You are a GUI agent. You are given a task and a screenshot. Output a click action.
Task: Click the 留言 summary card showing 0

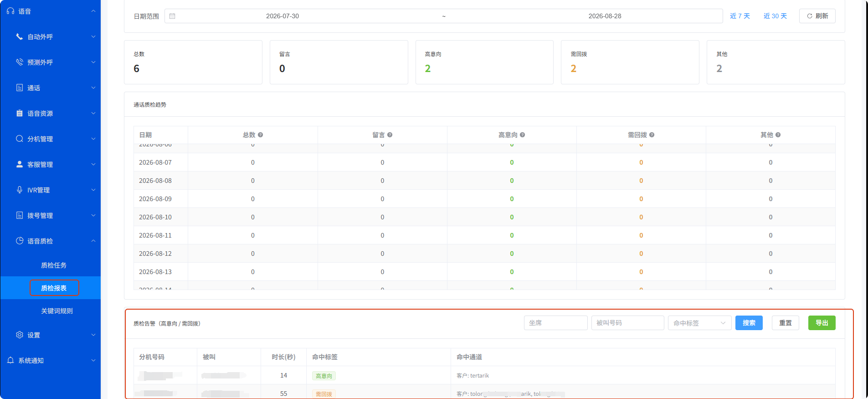tap(339, 62)
